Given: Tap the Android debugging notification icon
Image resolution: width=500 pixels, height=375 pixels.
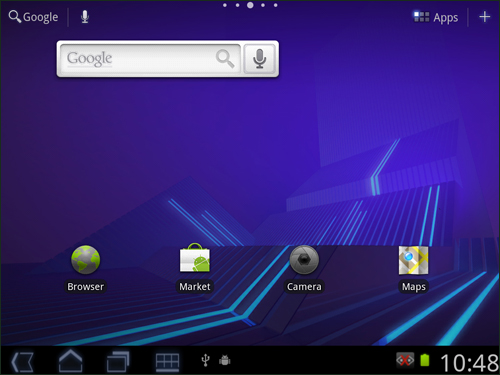Looking at the screenshot, I should click(225, 360).
